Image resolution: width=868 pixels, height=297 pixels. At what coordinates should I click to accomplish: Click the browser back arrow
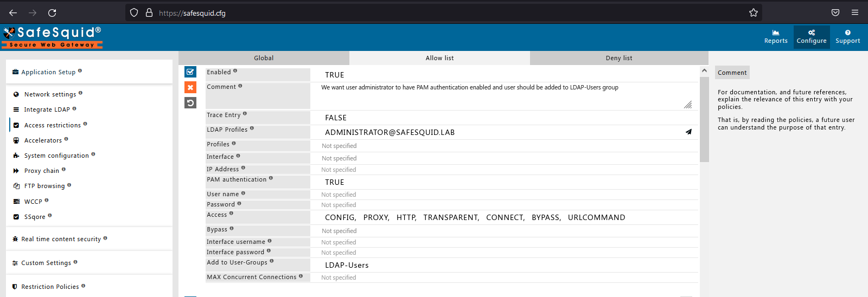[x=13, y=12]
